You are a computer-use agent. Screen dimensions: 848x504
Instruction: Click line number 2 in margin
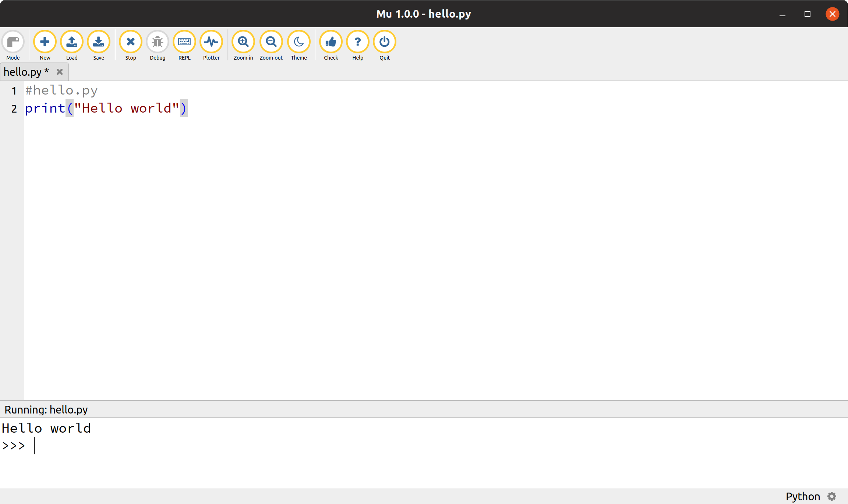click(x=14, y=109)
